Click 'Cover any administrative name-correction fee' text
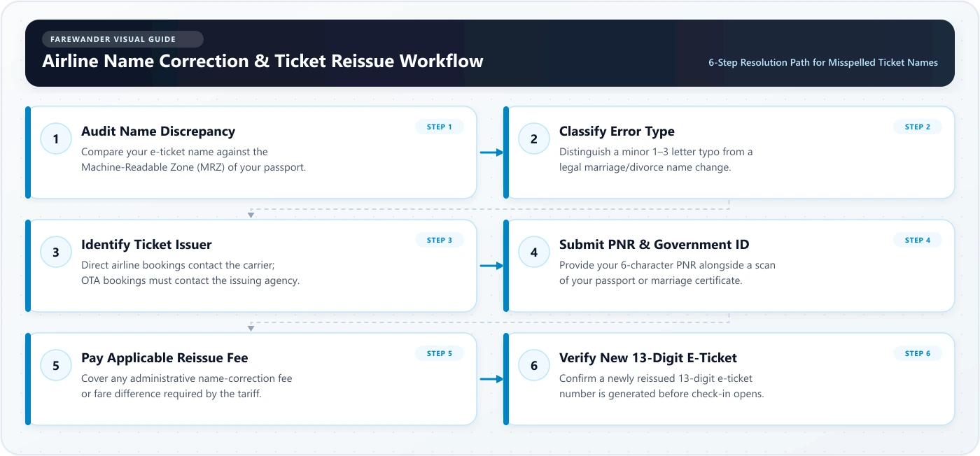 [x=186, y=378]
